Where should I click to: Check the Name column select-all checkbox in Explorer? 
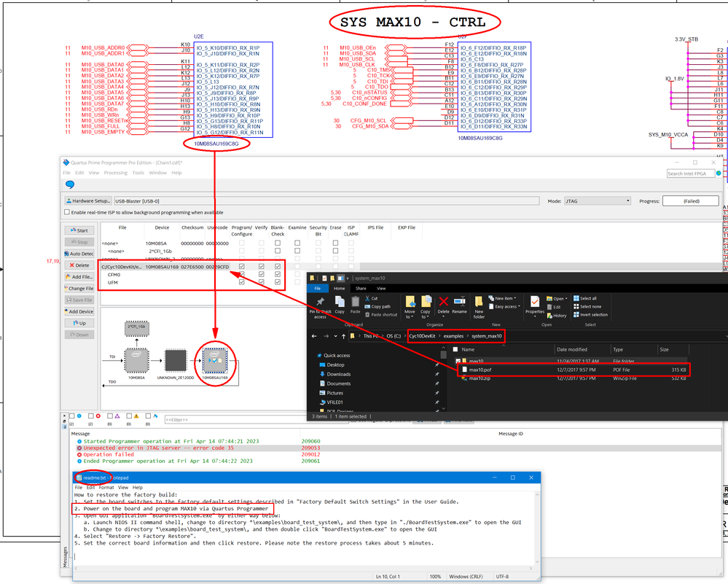[x=455, y=349]
